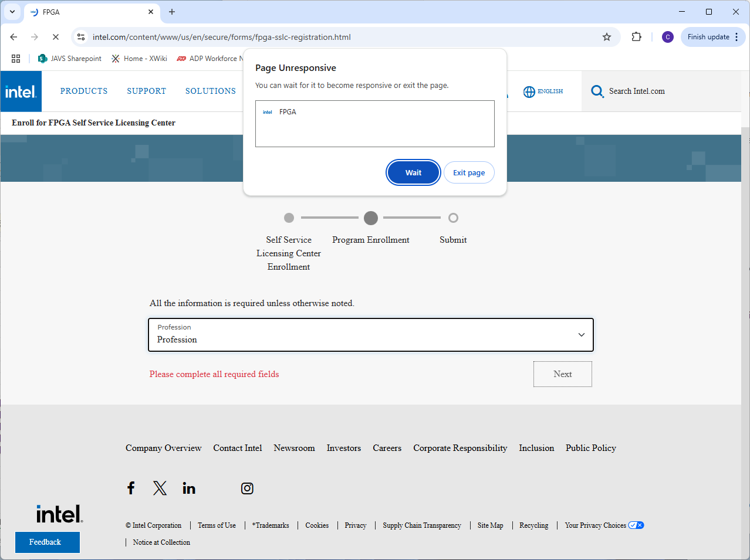Viewport: 750px width, 560px height.
Task: Open LinkedIn icon in footer
Action: click(x=189, y=488)
